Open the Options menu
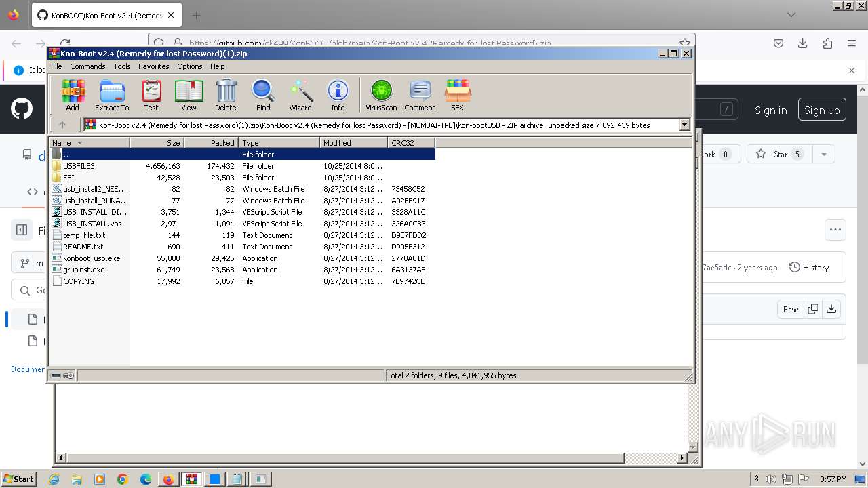The image size is (868, 488). pos(190,66)
